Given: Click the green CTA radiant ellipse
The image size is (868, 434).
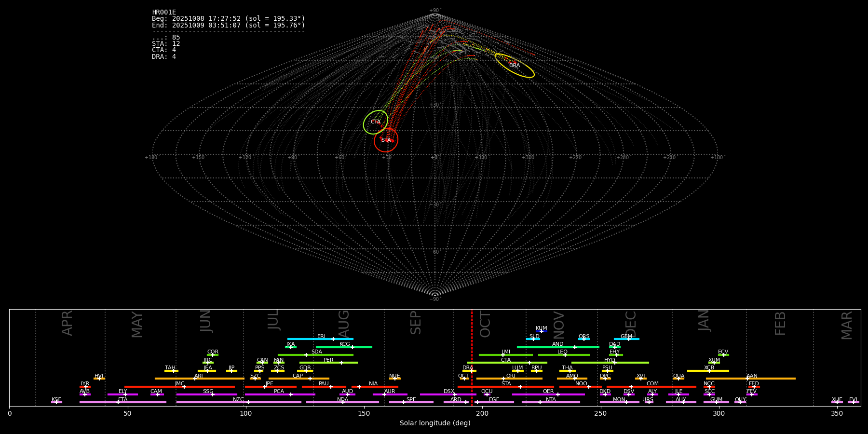Looking at the screenshot, I should pos(376,122).
